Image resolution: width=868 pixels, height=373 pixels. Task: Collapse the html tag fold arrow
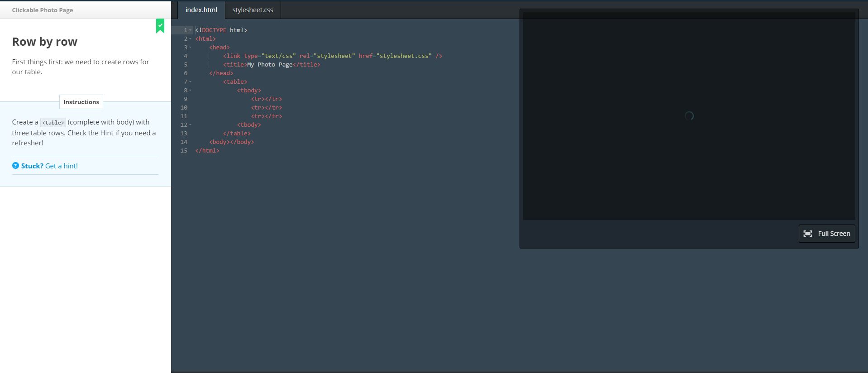tap(191, 39)
